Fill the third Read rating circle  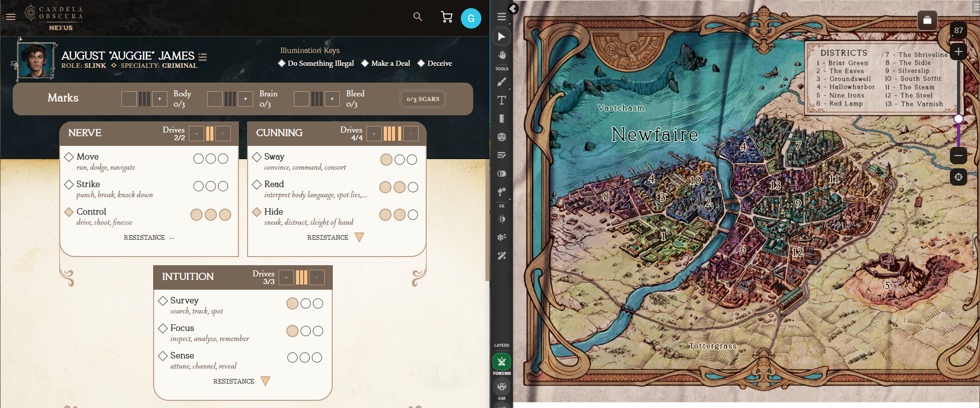[x=413, y=187]
